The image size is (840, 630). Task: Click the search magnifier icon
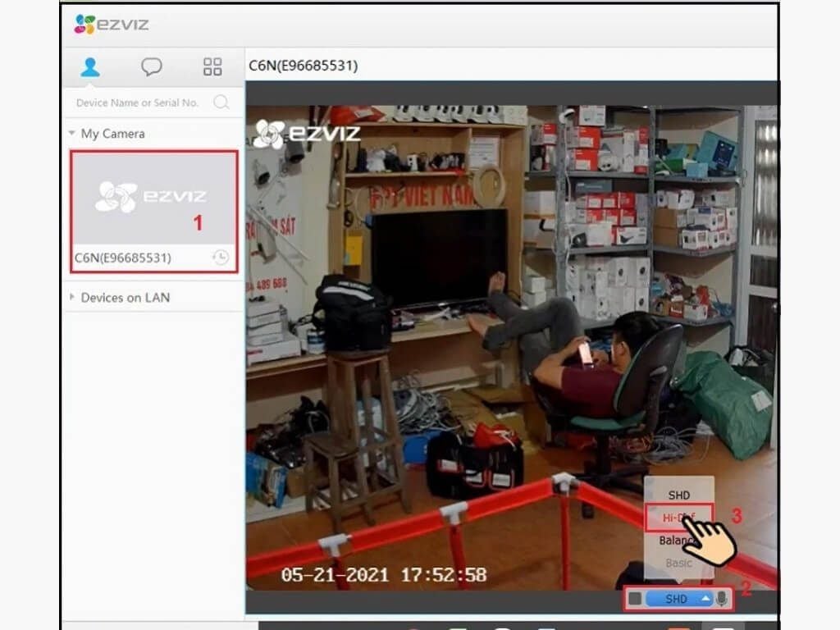pos(221,103)
